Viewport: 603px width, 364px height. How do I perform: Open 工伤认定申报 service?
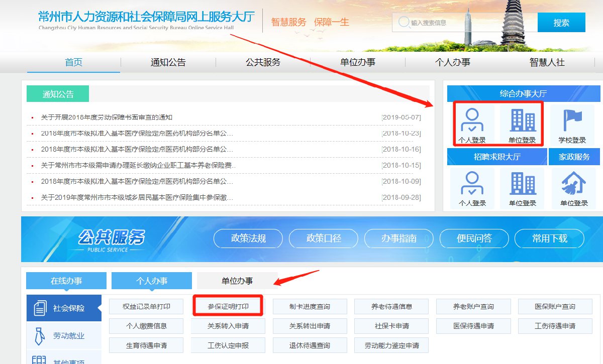(228, 345)
